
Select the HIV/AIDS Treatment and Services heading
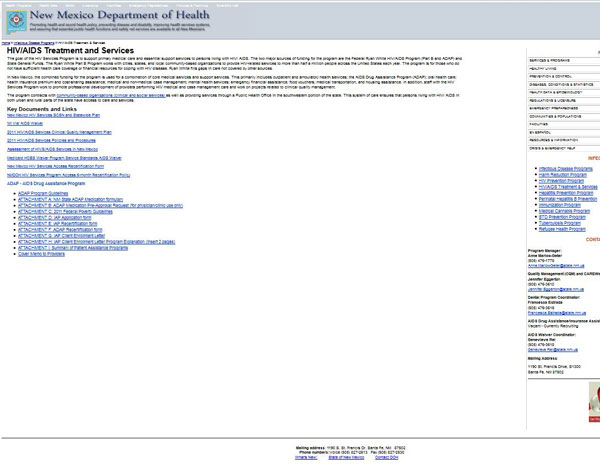point(70,50)
